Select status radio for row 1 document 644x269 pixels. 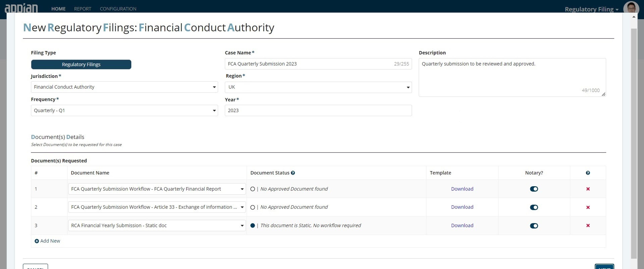point(253,189)
